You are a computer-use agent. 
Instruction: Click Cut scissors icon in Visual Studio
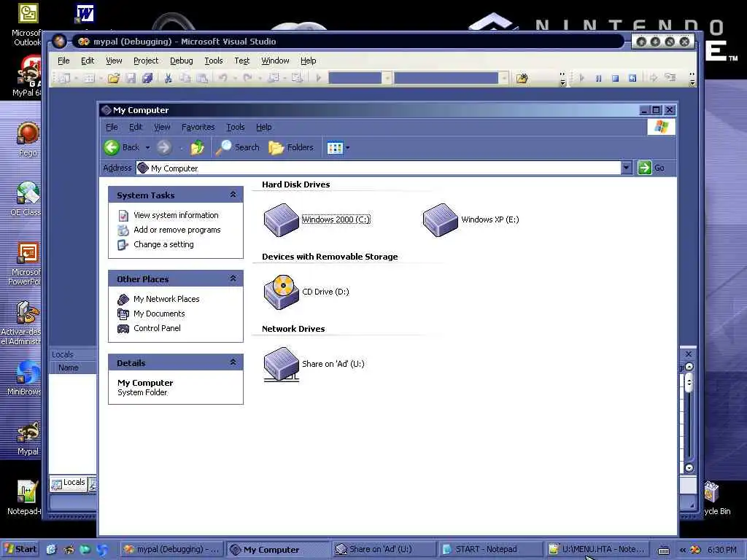pyautogui.click(x=168, y=78)
